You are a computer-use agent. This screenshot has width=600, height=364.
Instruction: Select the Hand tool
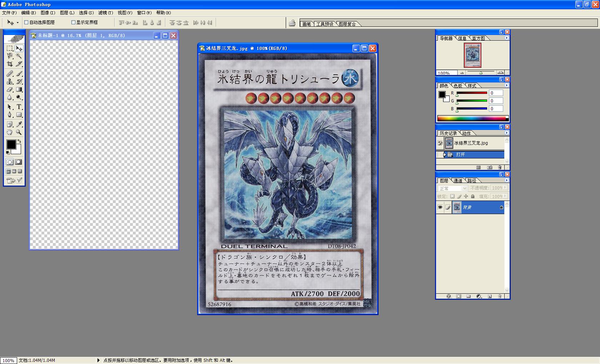[x=10, y=132]
